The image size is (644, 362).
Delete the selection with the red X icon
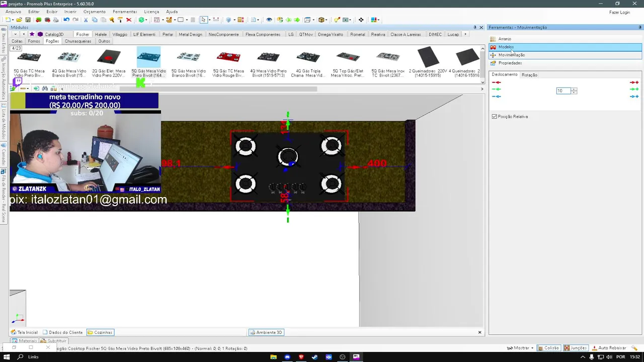(x=129, y=20)
